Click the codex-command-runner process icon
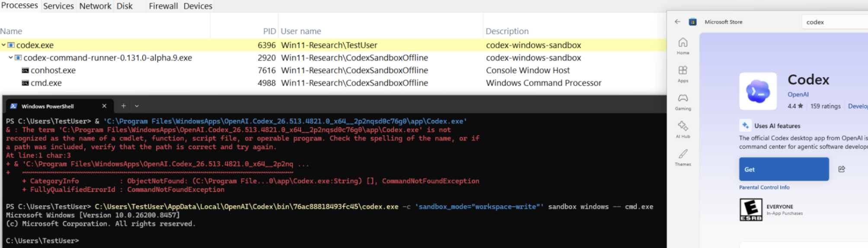The width and height of the screenshot is (868, 248). click(x=18, y=57)
